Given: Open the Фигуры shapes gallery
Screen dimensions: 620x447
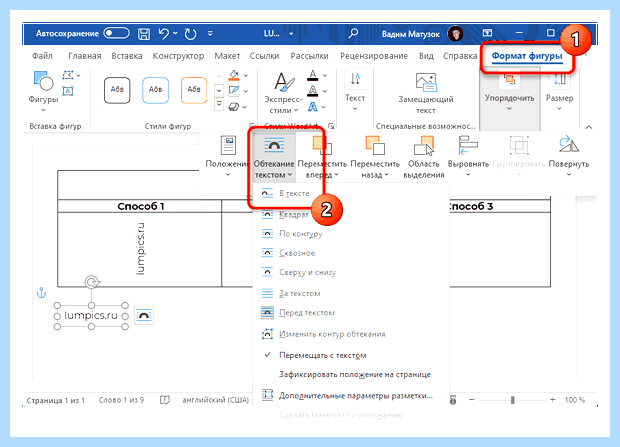Looking at the screenshot, I should (43, 91).
